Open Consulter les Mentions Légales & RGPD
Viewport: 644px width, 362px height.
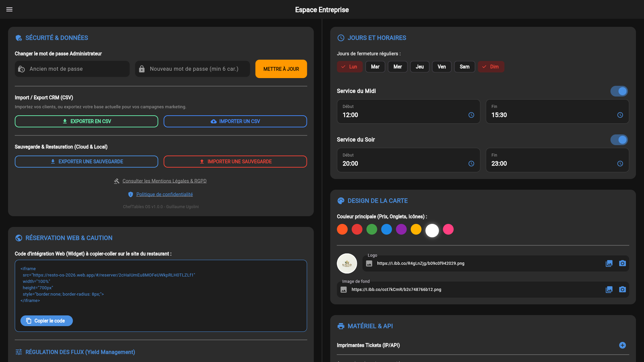pyautogui.click(x=164, y=181)
